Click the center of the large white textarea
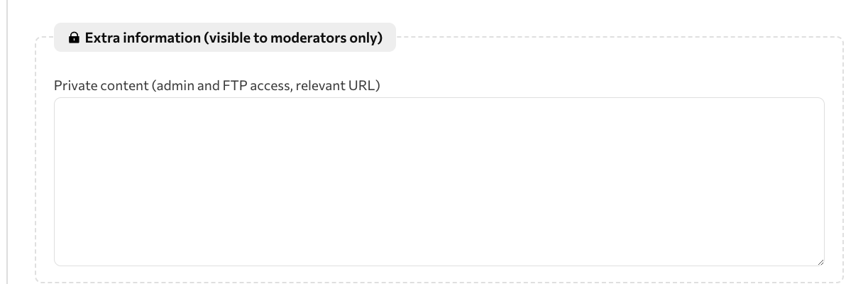 pos(439,182)
